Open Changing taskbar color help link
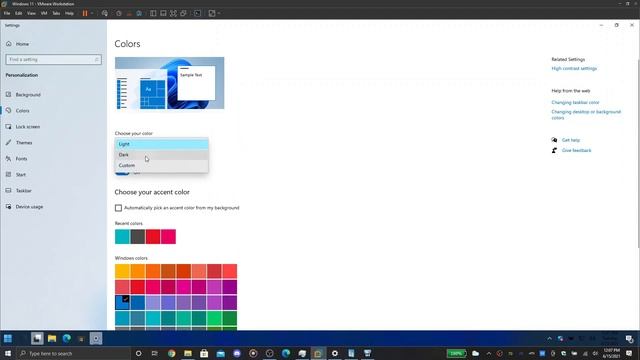This screenshot has height=360, width=640. click(575, 102)
